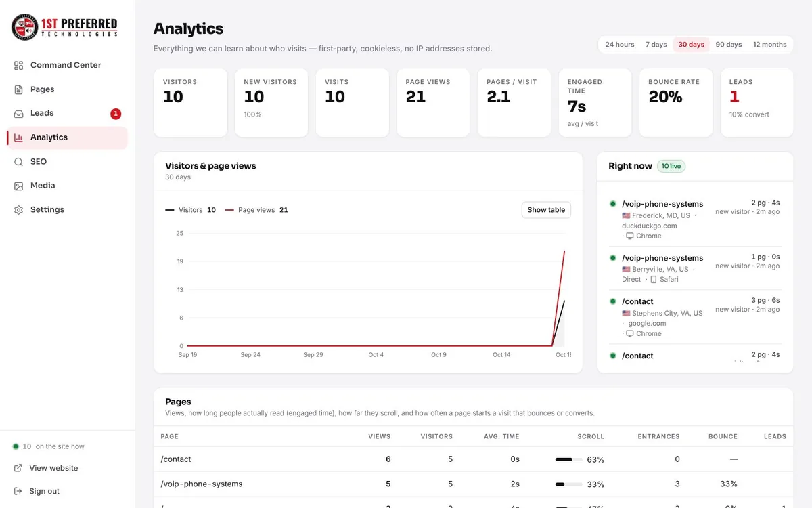
Task: Click the Leads red notification badge
Action: pos(116,114)
